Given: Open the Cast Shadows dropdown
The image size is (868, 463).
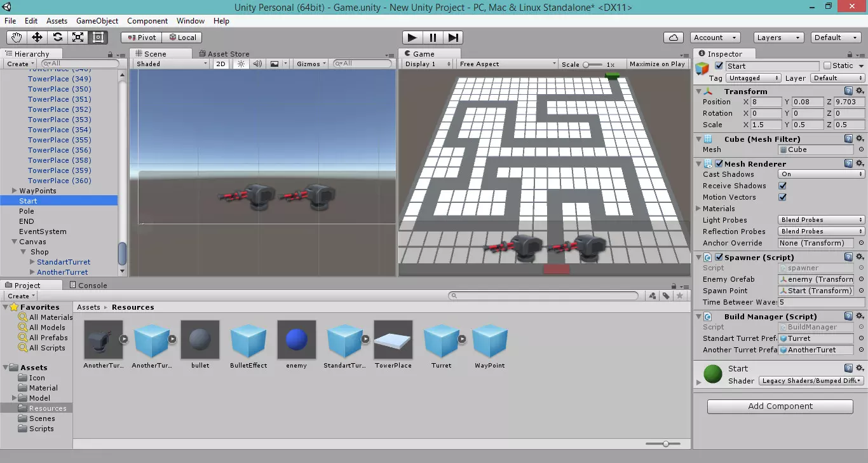Looking at the screenshot, I should pos(821,174).
